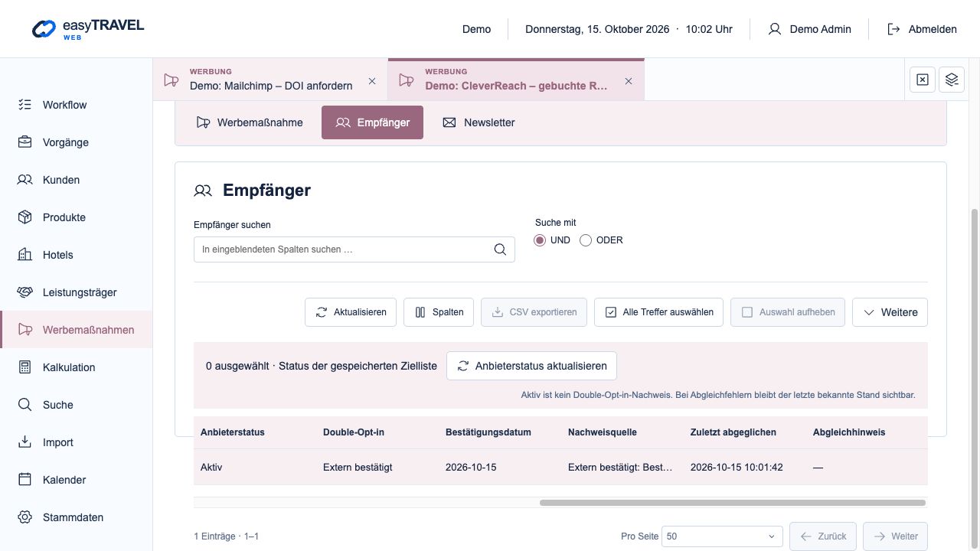This screenshot has height=551, width=980.
Task: Click the search magnifier in Empfänger suchen
Action: click(500, 249)
